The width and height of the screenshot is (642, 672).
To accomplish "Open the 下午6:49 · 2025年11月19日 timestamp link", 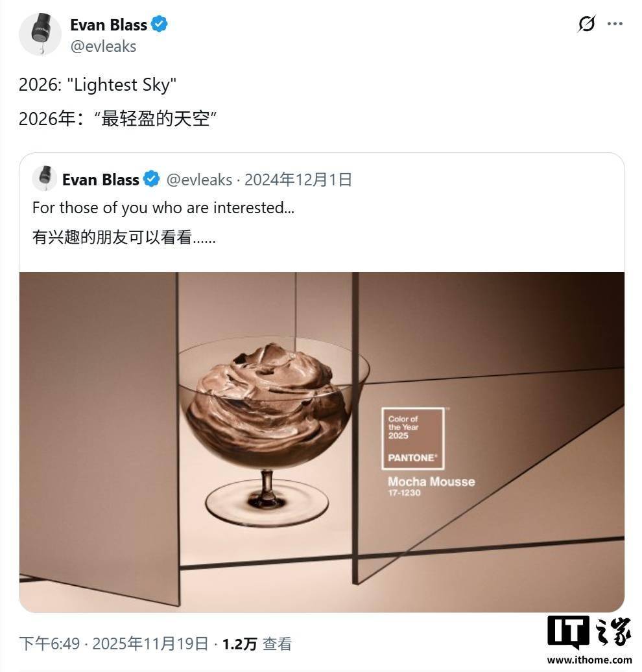I will point(113,643).
